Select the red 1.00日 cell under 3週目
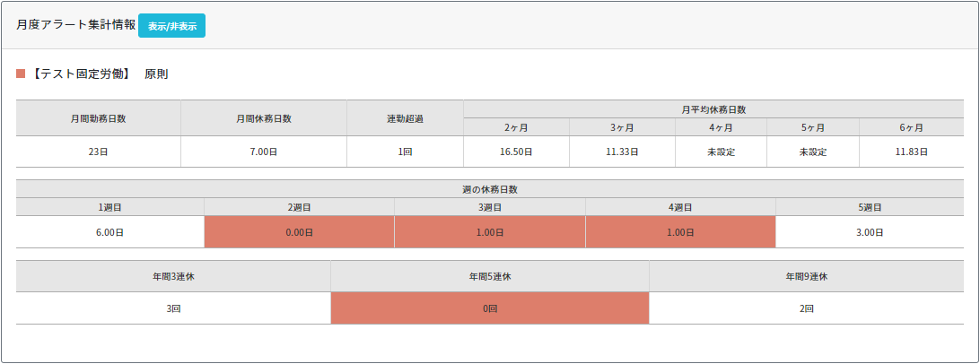Viewport: 980px width, 364px height. [x=490, y=232]
